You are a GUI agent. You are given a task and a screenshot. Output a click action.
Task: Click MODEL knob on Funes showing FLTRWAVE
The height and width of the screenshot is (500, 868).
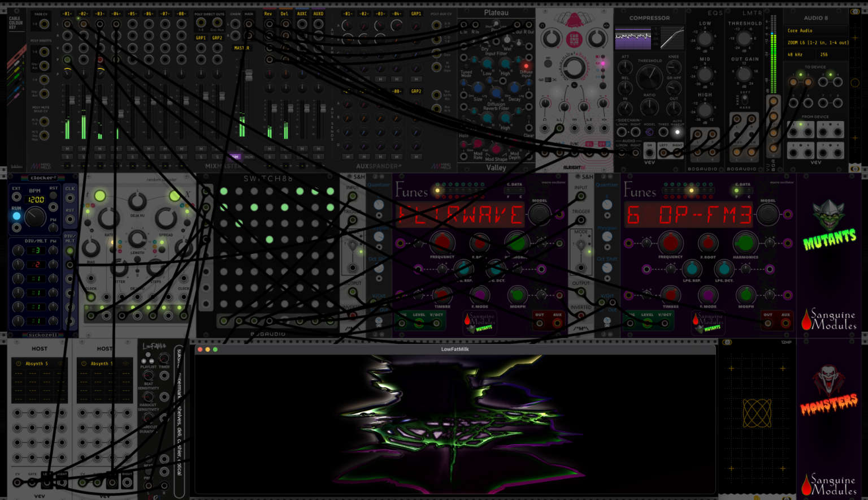pos(539,214)
